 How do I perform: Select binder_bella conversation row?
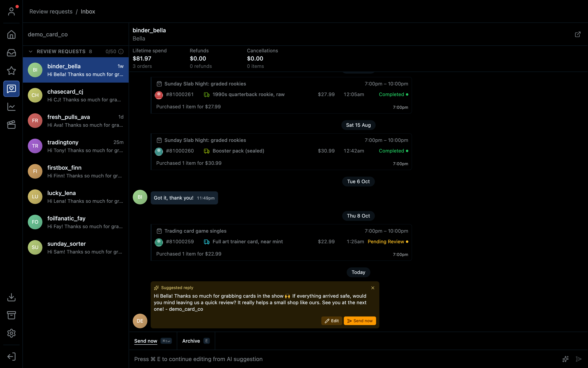coord(76,70)
